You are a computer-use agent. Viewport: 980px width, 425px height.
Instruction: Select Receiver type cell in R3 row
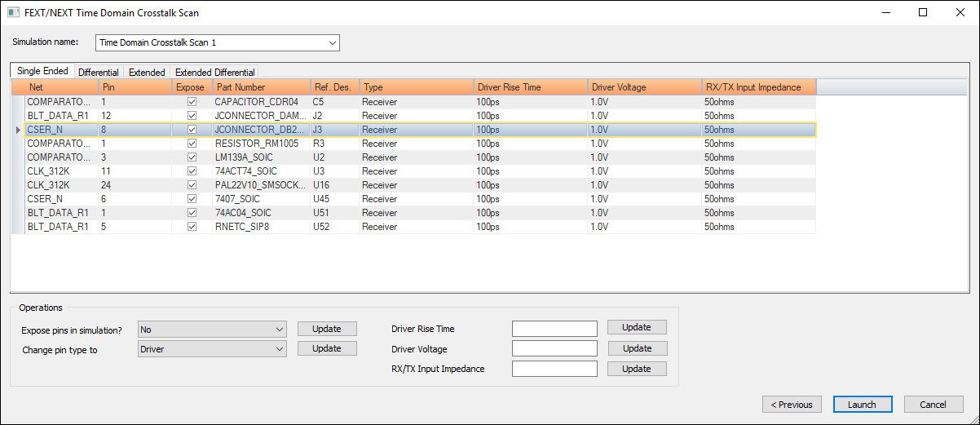point(417,144)
